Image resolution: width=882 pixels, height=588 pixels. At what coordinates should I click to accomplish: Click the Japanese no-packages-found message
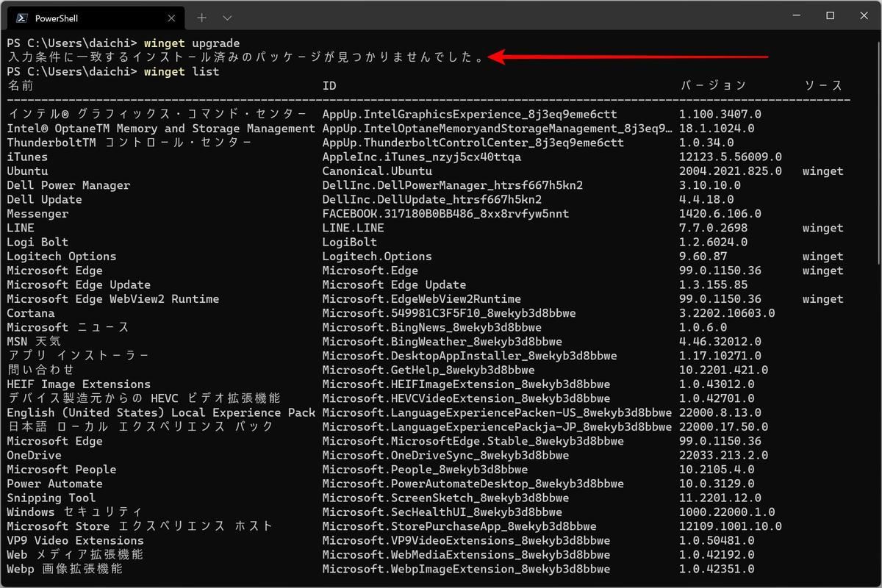pyautogui.click(x=245, y=57)
